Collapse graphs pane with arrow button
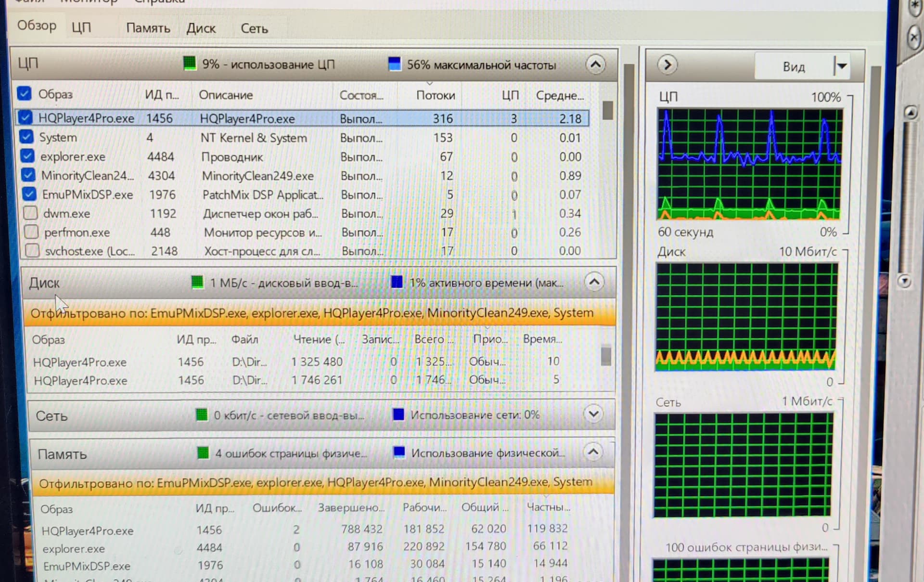 point(667,65)
